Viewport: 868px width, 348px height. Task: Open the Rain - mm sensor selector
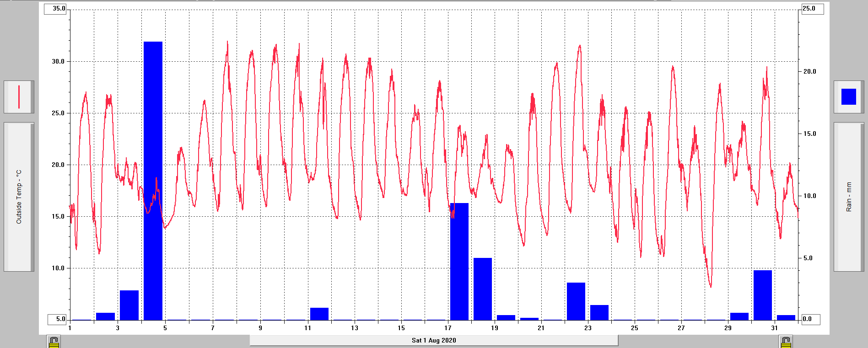(848, 197)
